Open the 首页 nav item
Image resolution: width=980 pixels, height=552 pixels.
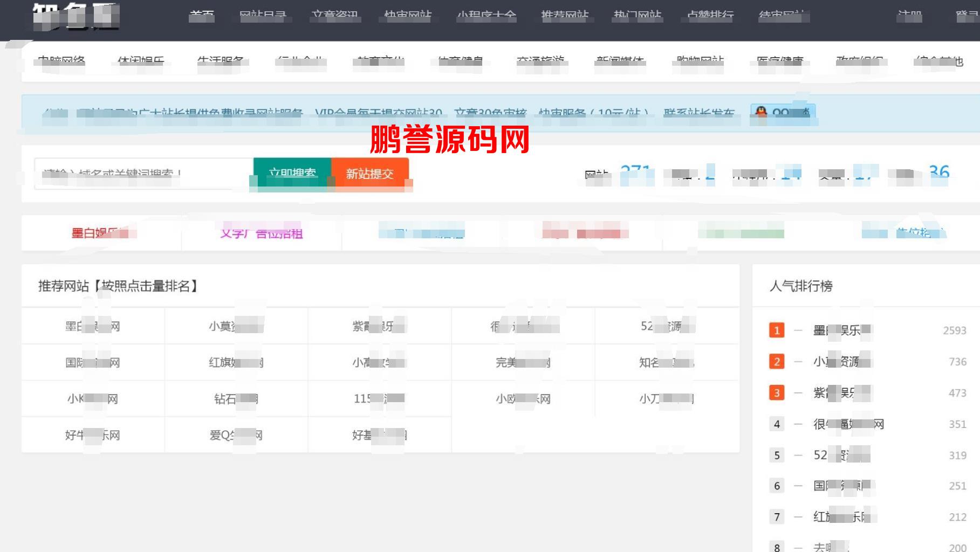(202, 16)
